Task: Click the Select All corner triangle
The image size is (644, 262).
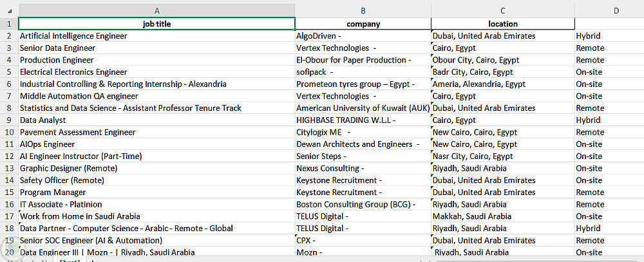Action: [10, 11]
